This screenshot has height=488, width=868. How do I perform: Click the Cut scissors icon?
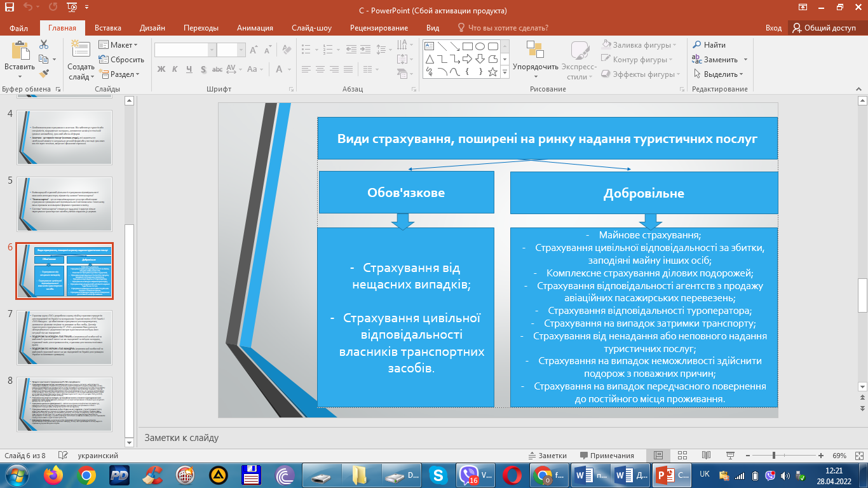pos(44,44)
